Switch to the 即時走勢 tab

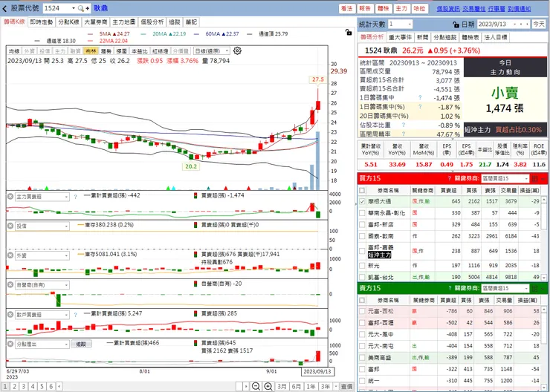[x=42, y=22]
